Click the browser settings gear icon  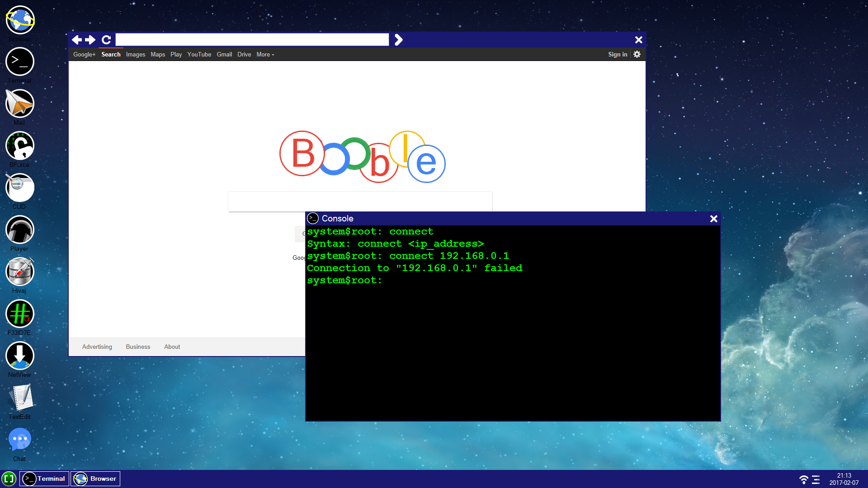pyautogui.click(x=637, y=54)
